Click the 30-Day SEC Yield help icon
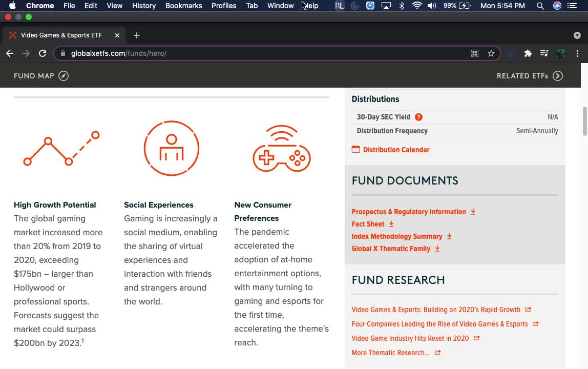This screenshot has width=588, height=369. pos(418,117)
